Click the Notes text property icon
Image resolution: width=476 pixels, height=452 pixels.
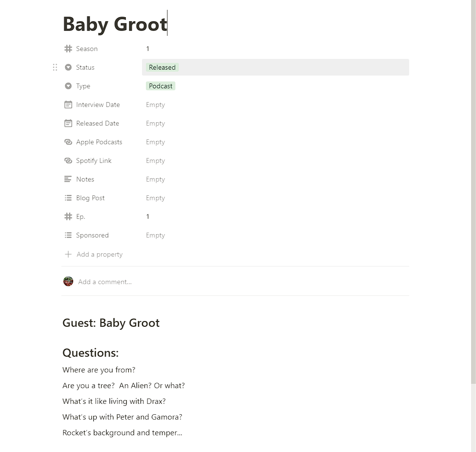tap(68, 179)
